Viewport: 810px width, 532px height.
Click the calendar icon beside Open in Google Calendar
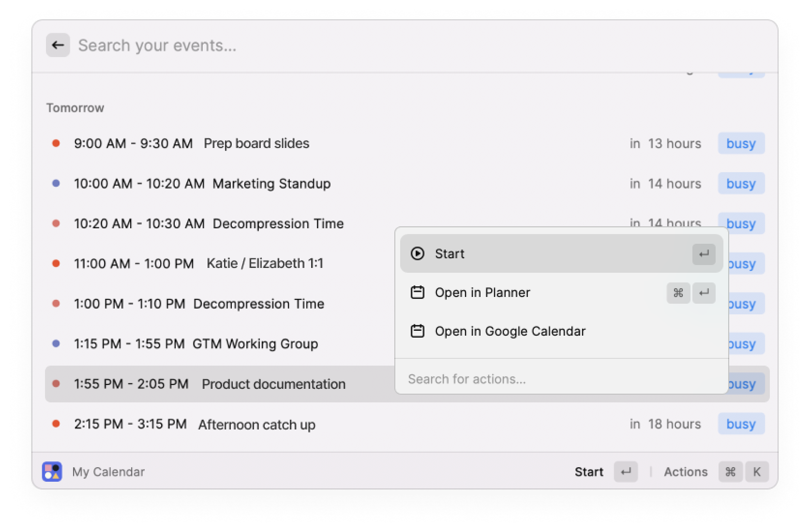click(418, 331)
